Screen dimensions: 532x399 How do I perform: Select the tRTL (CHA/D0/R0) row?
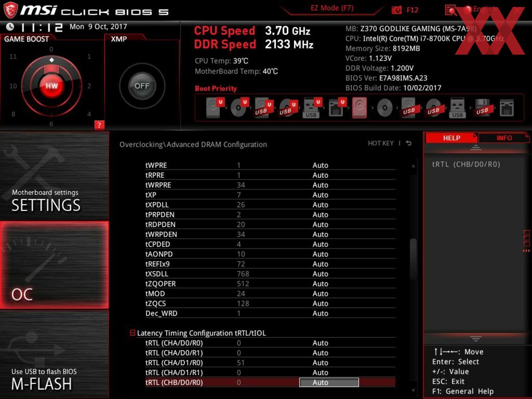pyautogui.click(x=270, y=343)
